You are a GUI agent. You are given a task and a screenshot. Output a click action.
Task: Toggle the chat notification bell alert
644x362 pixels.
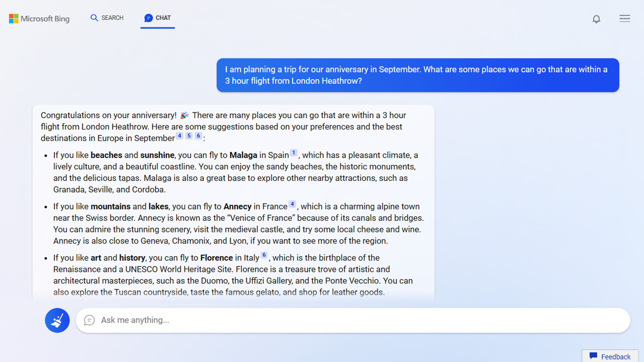tap(597, 18)
